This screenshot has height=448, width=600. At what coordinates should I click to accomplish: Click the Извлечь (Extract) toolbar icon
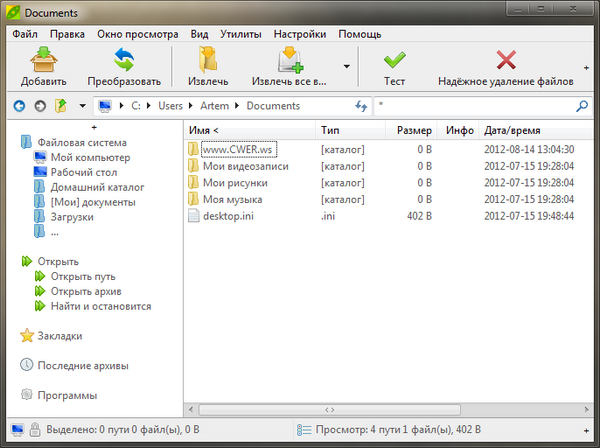click(209, 61)
